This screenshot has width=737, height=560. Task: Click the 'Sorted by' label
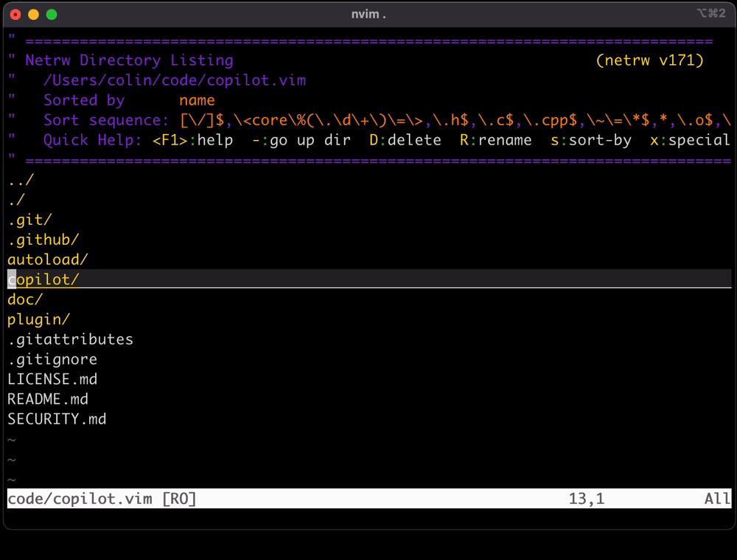point(84,100)
